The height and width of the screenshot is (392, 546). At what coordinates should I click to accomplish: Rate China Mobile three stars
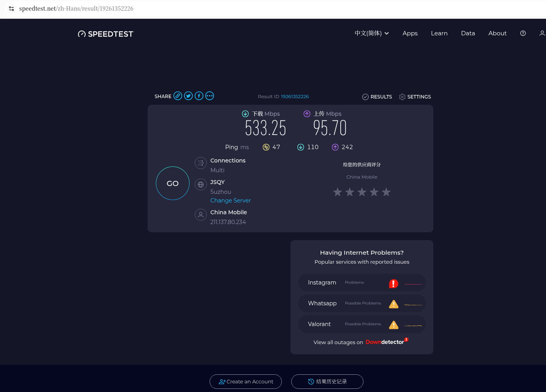point(362,192)
